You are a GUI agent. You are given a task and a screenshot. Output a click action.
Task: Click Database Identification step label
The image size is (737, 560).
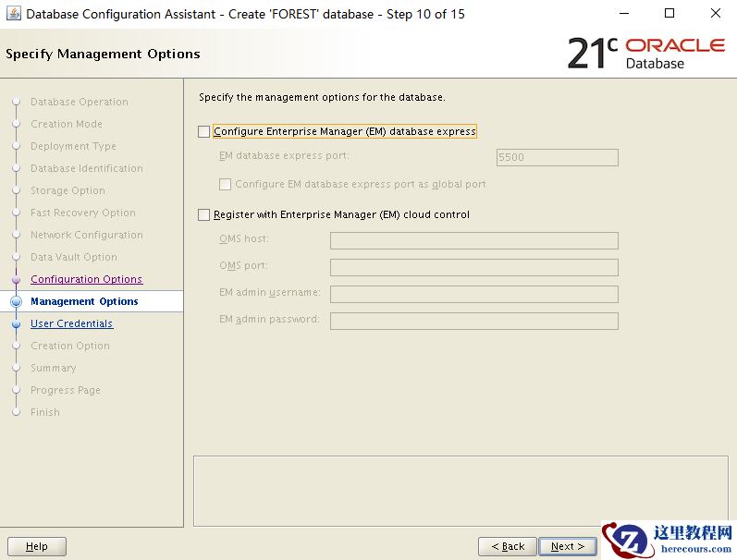87,168
